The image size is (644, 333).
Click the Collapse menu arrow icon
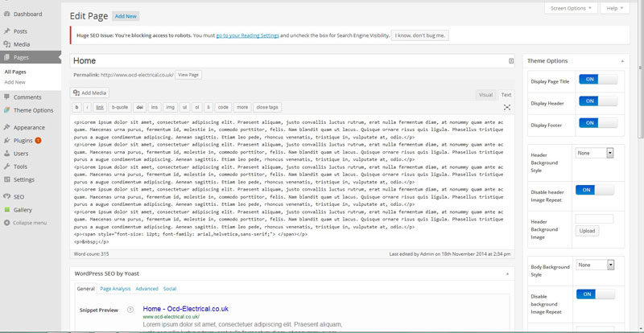click(7, 223)
